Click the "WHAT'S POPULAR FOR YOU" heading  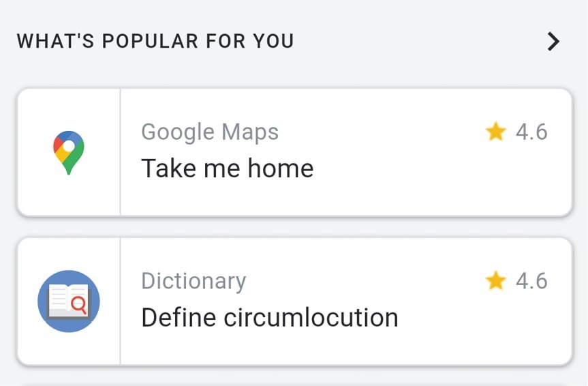point(155,42)
